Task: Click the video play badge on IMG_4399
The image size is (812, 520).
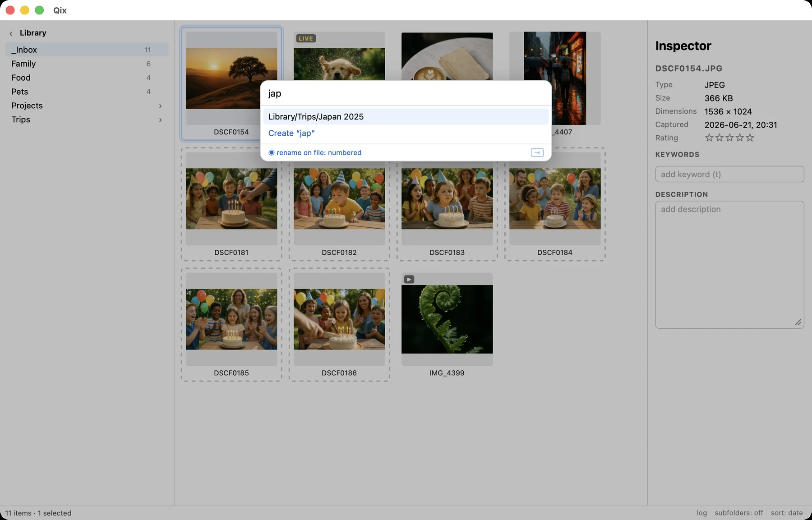Action: point(409,279)
